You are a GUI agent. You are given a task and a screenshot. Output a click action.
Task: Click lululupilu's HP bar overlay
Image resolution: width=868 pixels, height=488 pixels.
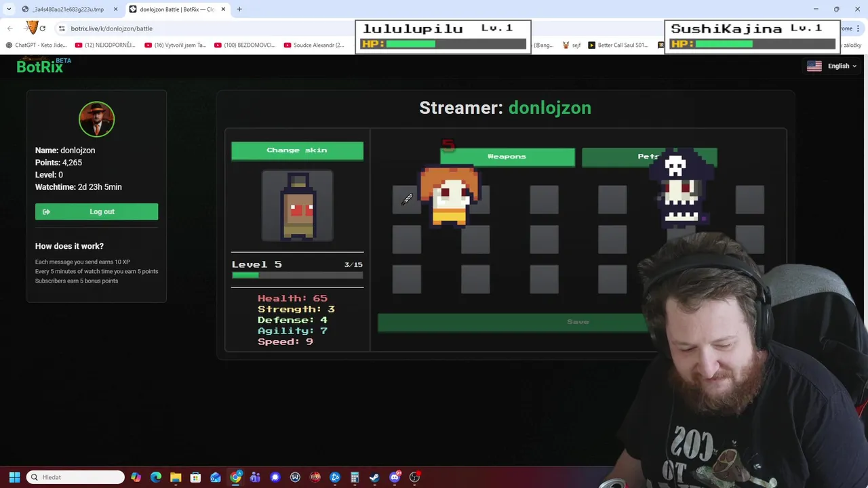pos(443,44)
